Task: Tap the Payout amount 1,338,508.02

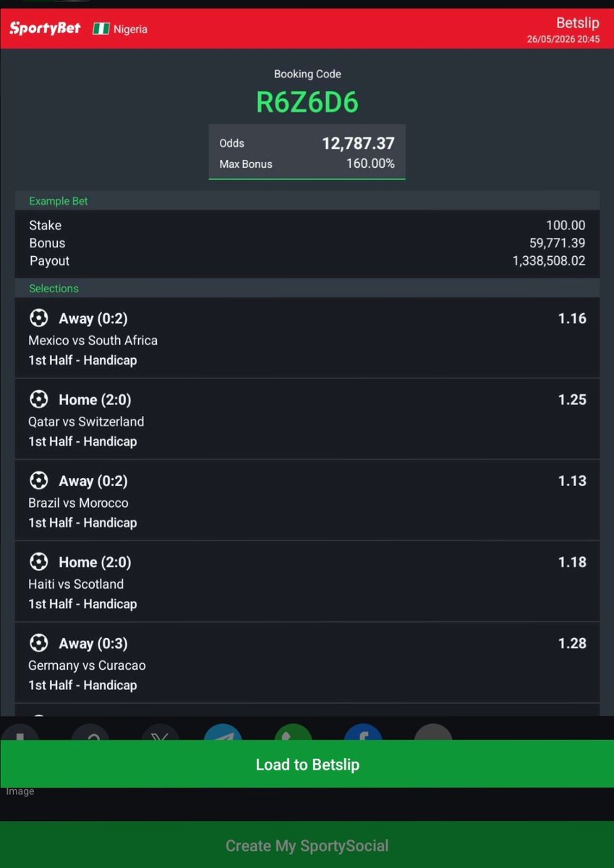Action: point(549,261)
